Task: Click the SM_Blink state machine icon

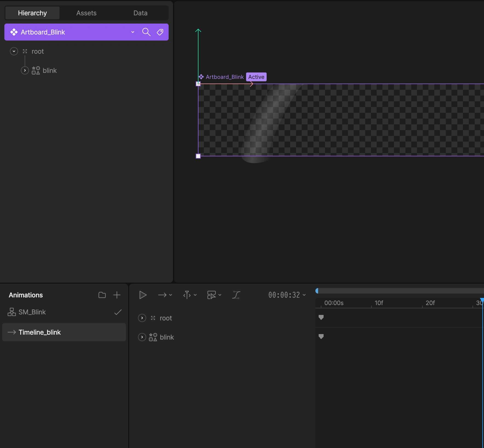Action: 11,312
